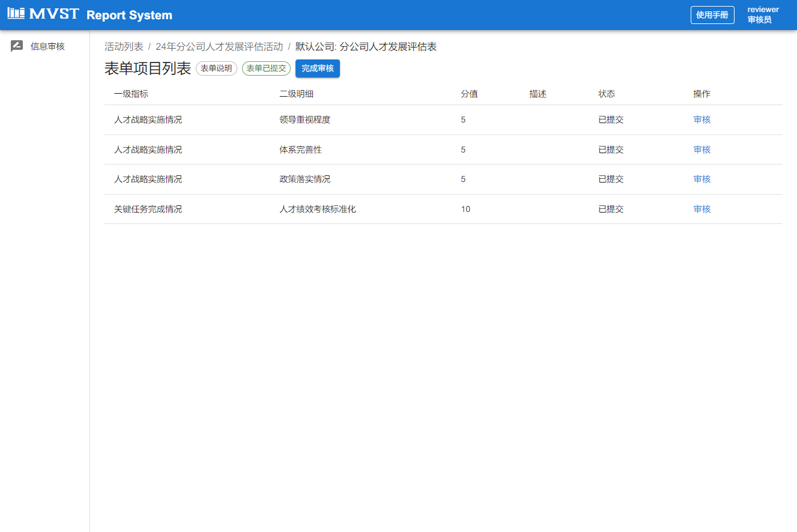Click the 信息审核 sidebar icon
This screenshot has width=797, height=532.
[x=17, y=46]
